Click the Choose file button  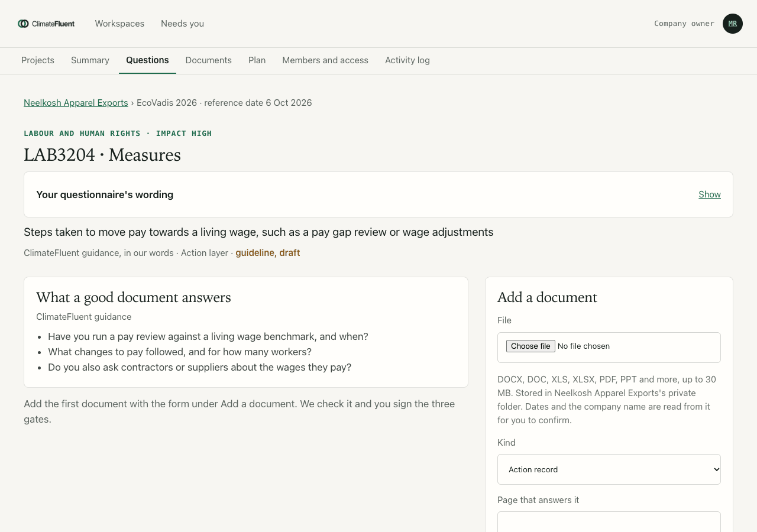coord(530,346)
